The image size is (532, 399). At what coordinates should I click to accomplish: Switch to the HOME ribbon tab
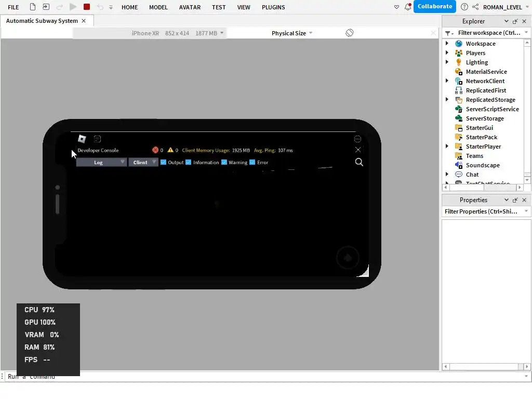[129, 7]
